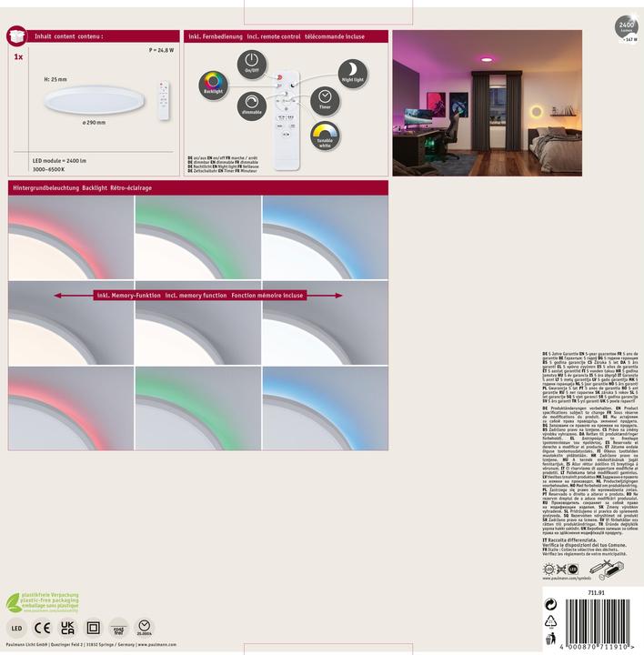Image resolution: width=644 pixels, height=655 pixels.
Task: Click the tunable white icon
Action: pos(325,136)
